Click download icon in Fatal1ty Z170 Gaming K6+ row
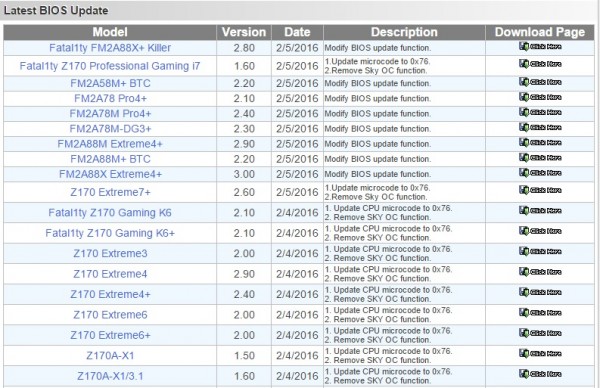 pyautogui.click(x=540, y=231)
